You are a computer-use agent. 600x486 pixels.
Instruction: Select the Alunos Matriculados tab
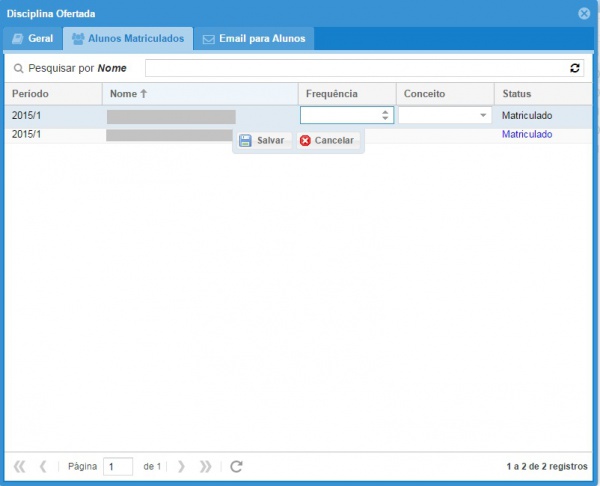pos(127,39)
